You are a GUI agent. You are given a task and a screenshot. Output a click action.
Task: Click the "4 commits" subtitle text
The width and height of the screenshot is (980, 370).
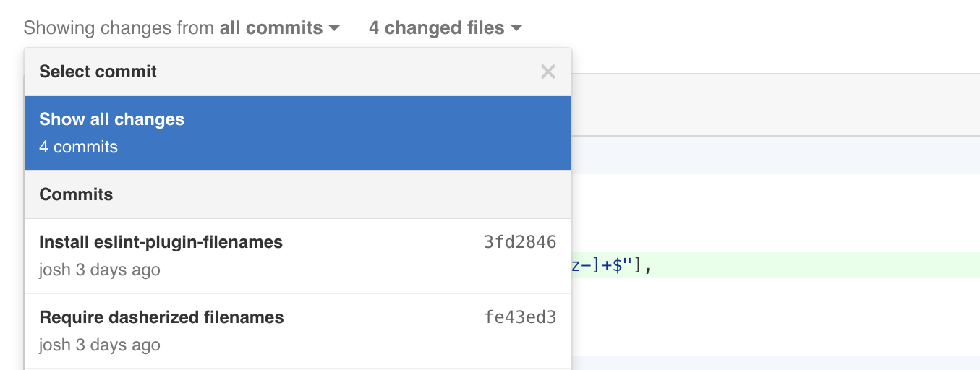[78, 147]
